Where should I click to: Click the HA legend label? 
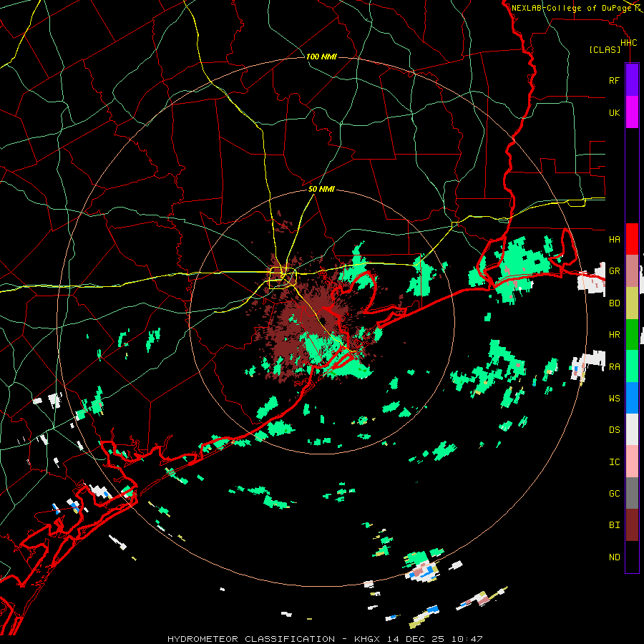click(614, 239)
